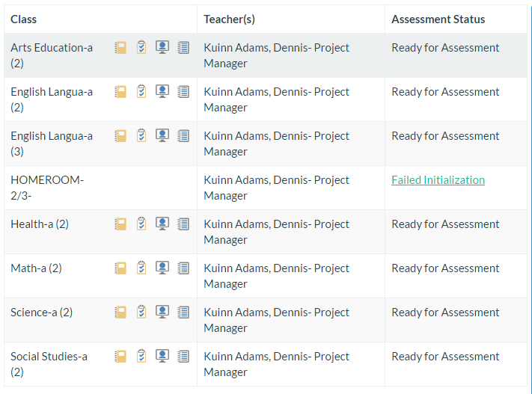Open the monitor icon for English Langua-a (2)
This screenshot has height=394, width=532.
pos(162,92)
